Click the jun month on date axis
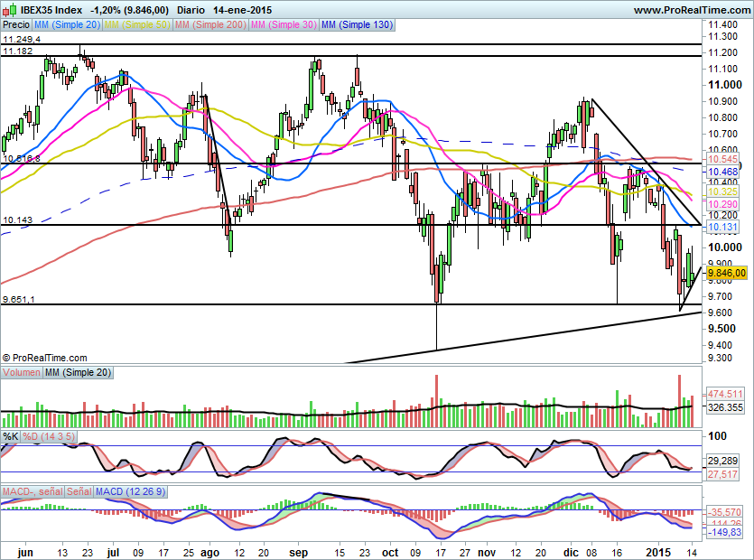This screenshot has height=560, width=754. (x=25, y=552)
